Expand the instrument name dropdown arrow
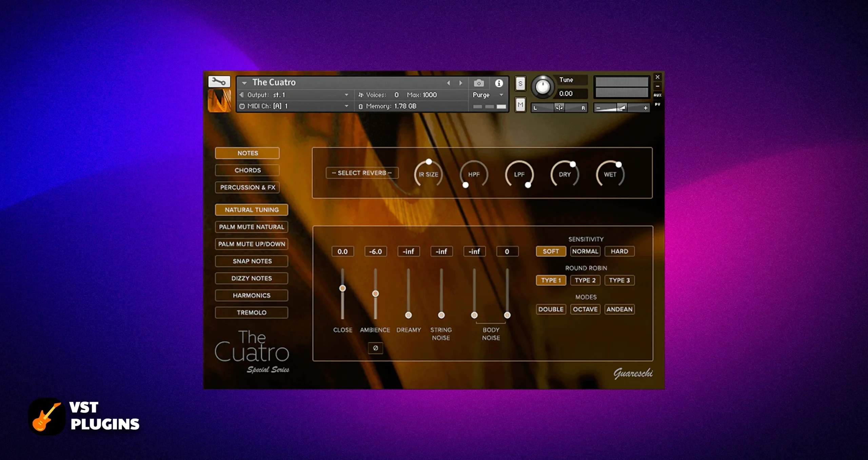 tap(244, 83)
